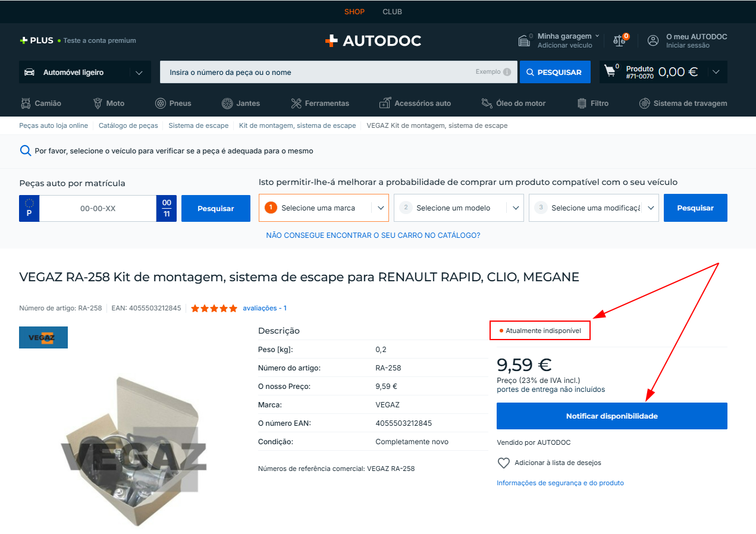Click the Notificar disponibilidade button

(612, 416)
